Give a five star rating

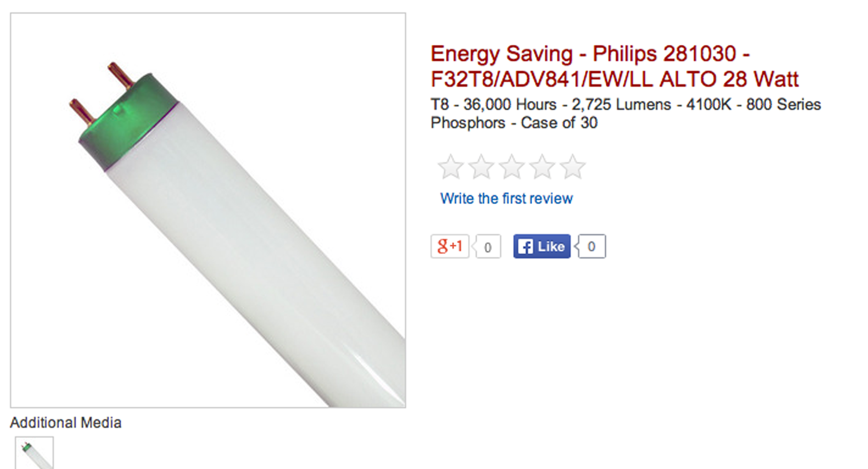point(573,167)
